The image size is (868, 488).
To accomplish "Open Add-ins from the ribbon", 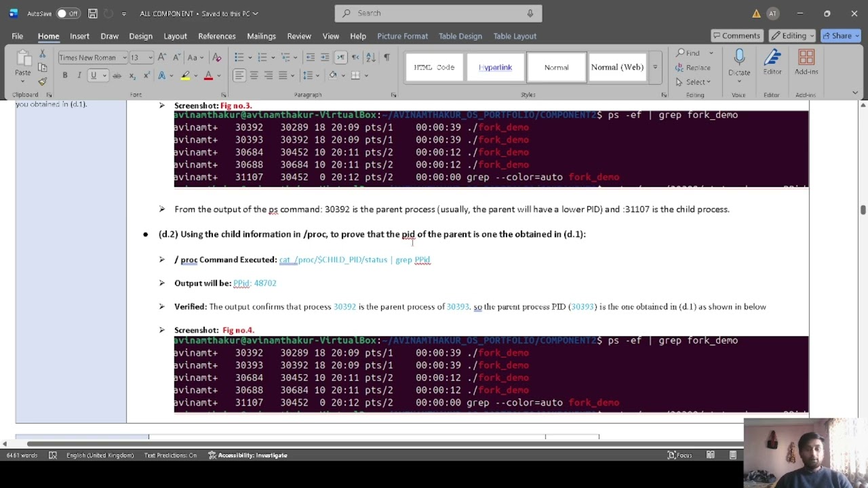I will click(806, 62).
